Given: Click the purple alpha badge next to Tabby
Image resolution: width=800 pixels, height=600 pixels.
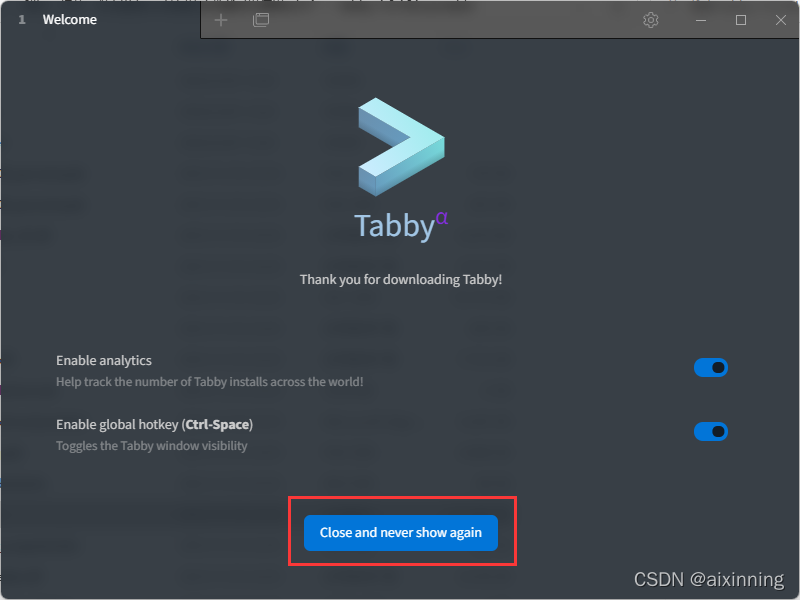Looking at the screenshot, I should (x=442, y=218).
